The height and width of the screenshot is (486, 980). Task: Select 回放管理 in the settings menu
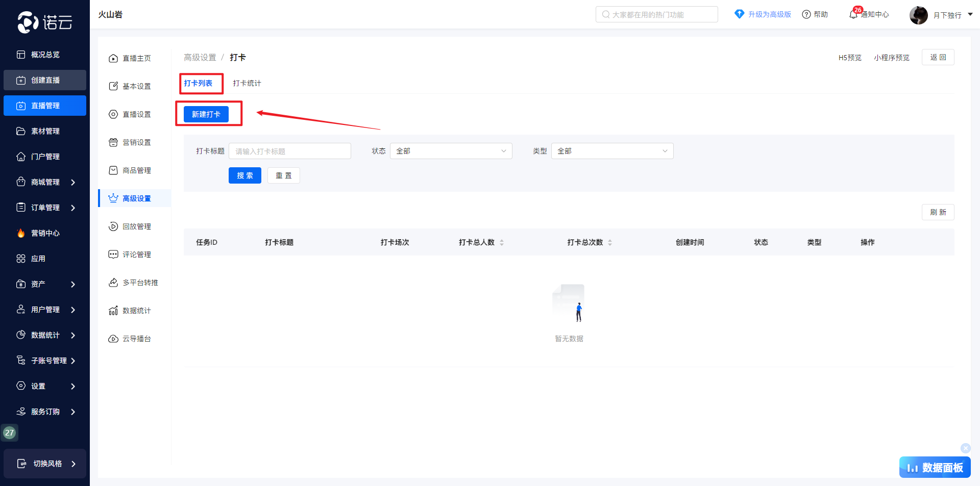coord(136,226)
